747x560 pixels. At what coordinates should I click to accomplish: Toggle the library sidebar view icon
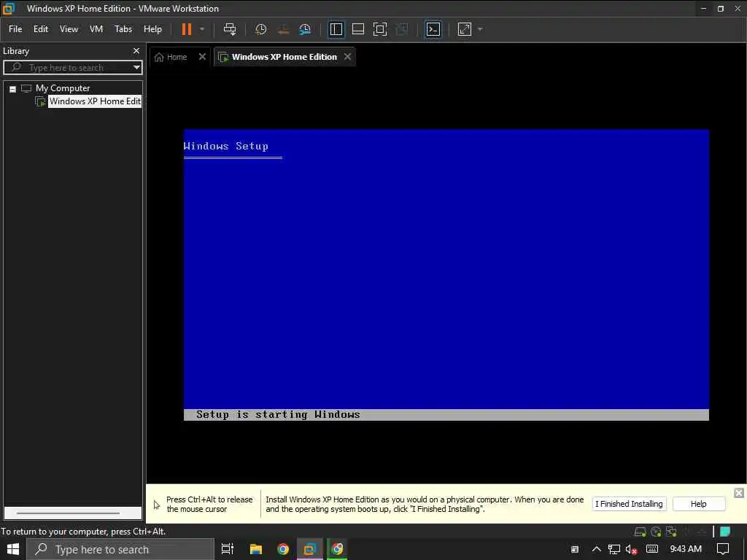[x=336, y=29]
